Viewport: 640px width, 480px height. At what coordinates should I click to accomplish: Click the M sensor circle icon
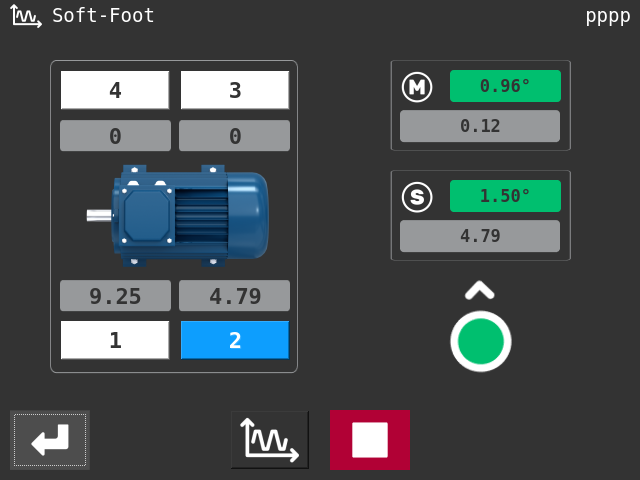point(417,87)
